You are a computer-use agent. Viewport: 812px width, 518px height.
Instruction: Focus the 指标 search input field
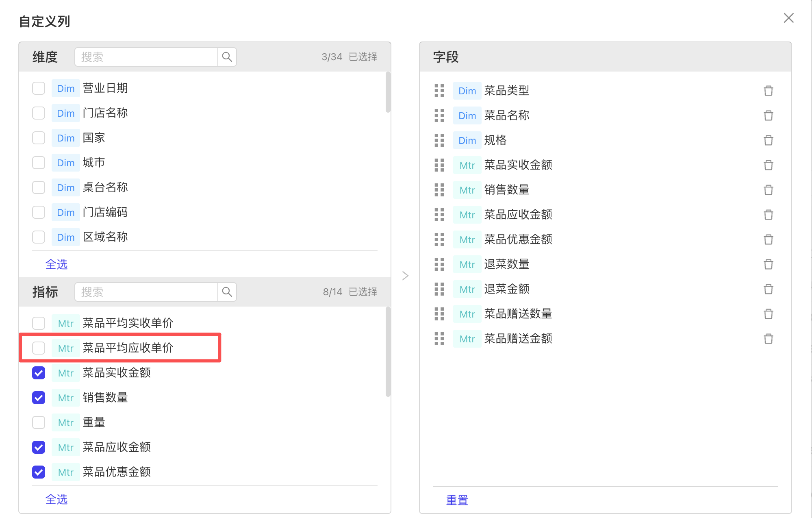point(146,292)
